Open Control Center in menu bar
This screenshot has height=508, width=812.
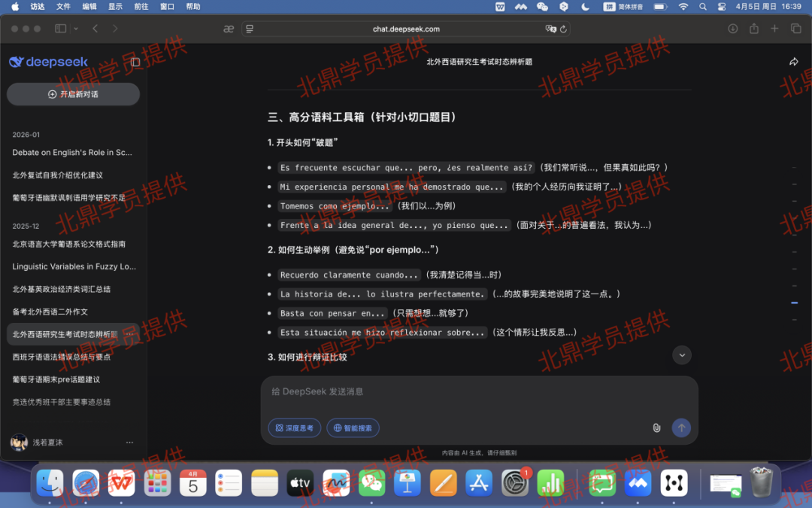point(721,7)
